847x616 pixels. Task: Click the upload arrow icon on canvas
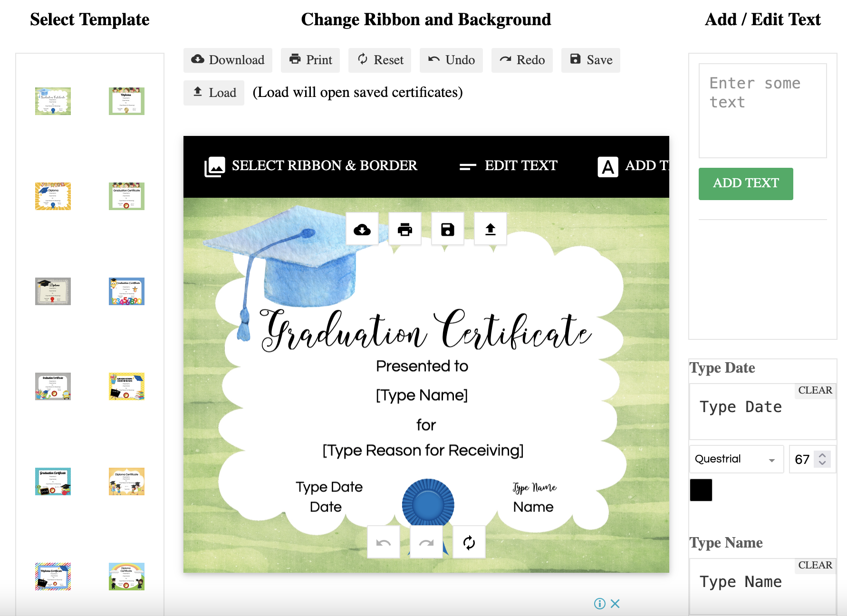(x=491, y=230)
